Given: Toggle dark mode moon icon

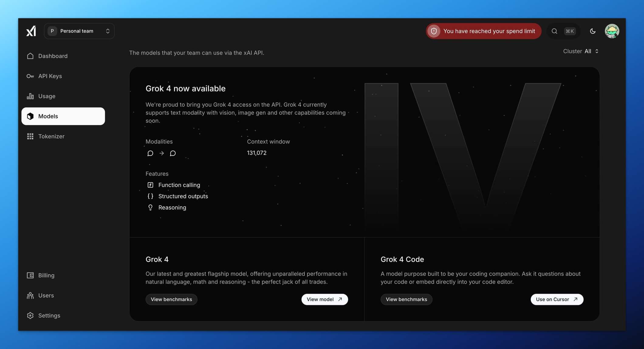Looking at the screenshot, I should coord(593,31).
